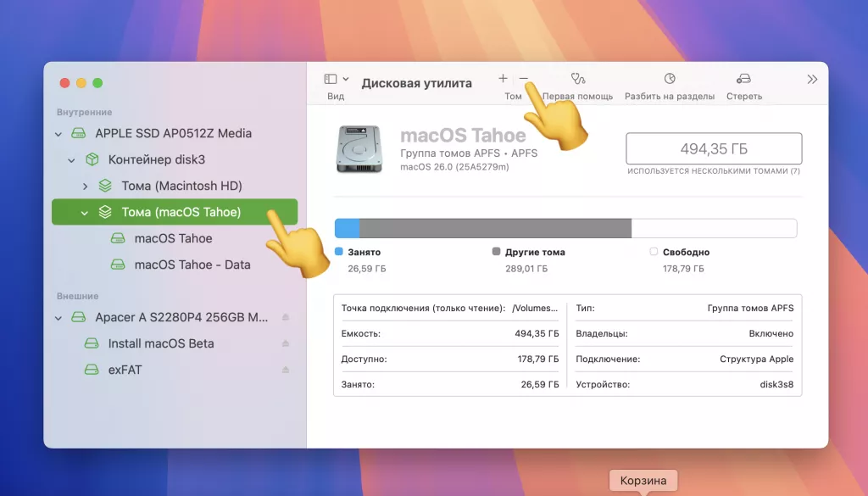868x496 pixels.
Task: Toggle the Свободно legend checkbox
Action: tap(653, 252)
